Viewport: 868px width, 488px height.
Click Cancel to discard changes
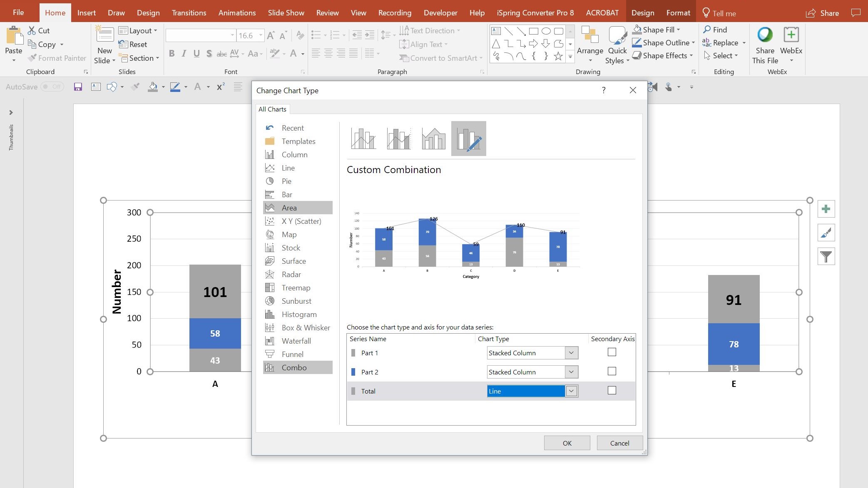pos(619,443)
